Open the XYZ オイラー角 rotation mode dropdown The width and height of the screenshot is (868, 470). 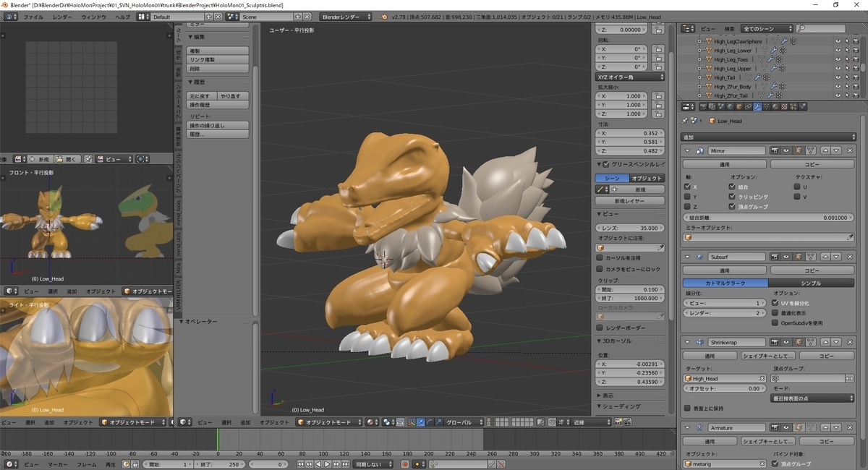pos(630,77)
